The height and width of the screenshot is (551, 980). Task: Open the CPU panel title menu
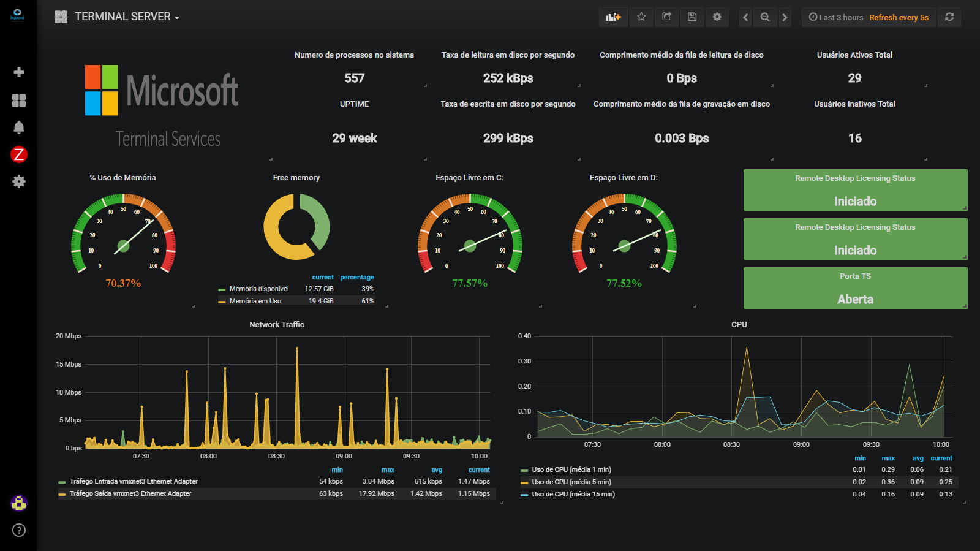(739, 324)
